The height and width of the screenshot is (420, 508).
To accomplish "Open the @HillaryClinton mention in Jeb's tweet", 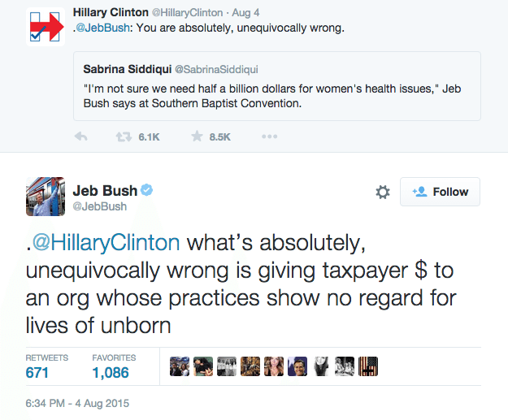I will 106,243.
